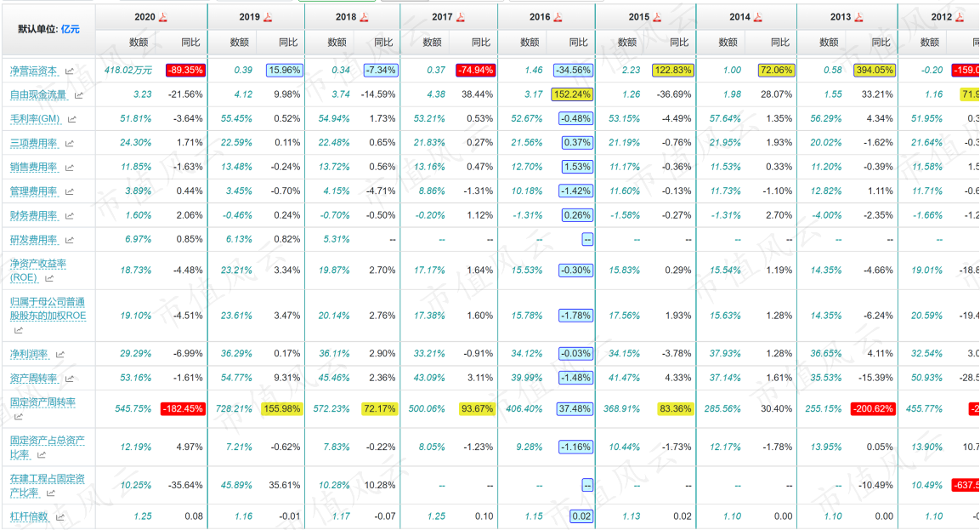Open the 2013 annual report PDF icon
Image resolution: width=980 pixels, height=530 pixels.
click(x=858, y=18)
